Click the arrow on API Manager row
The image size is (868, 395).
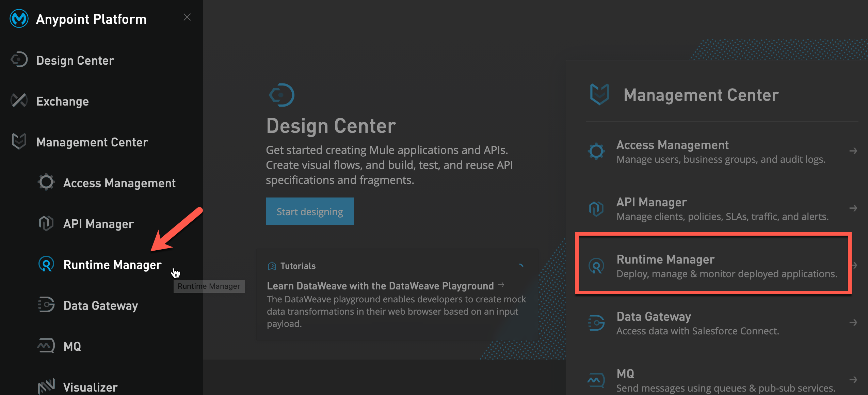pyautogui.click(x=853, y=208)
